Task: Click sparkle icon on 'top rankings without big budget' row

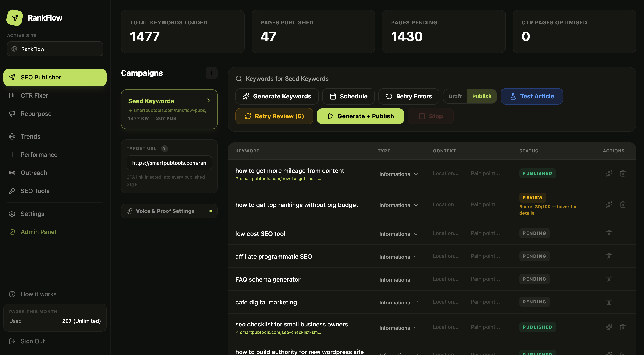Action: tap(609, 204)
